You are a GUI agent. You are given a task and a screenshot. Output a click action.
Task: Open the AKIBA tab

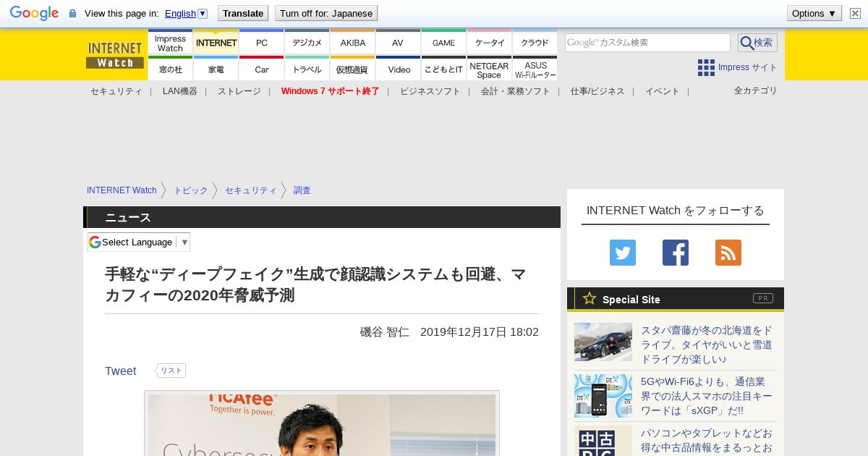[x=352, y=43]
